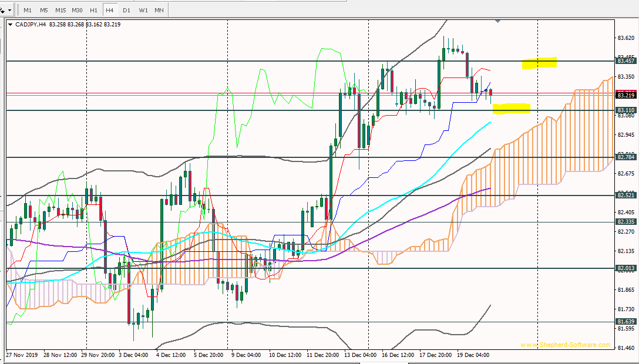Select the M5 timeframe button
Viewport: 639px width, 364px height.
point(44,11)
